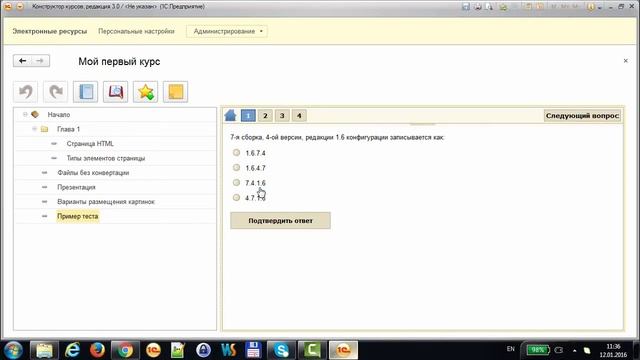Open Skype from taskbar
This screenshot has width=640, height=360.
pyautogui.click(x=281, y=350)
